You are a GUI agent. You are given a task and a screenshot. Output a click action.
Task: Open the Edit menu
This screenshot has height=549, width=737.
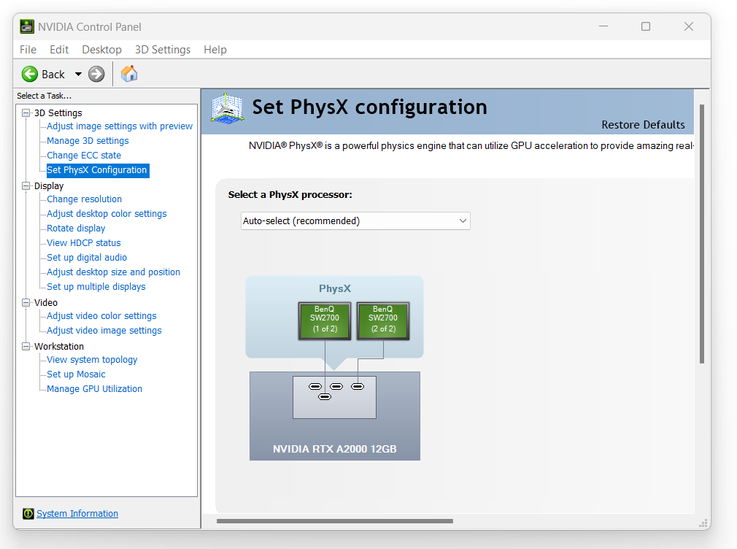coord(59,49)
